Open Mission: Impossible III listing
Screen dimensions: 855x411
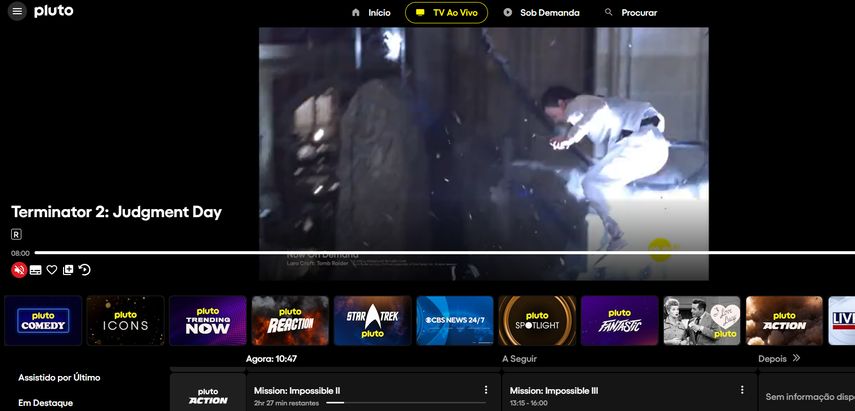629,392
